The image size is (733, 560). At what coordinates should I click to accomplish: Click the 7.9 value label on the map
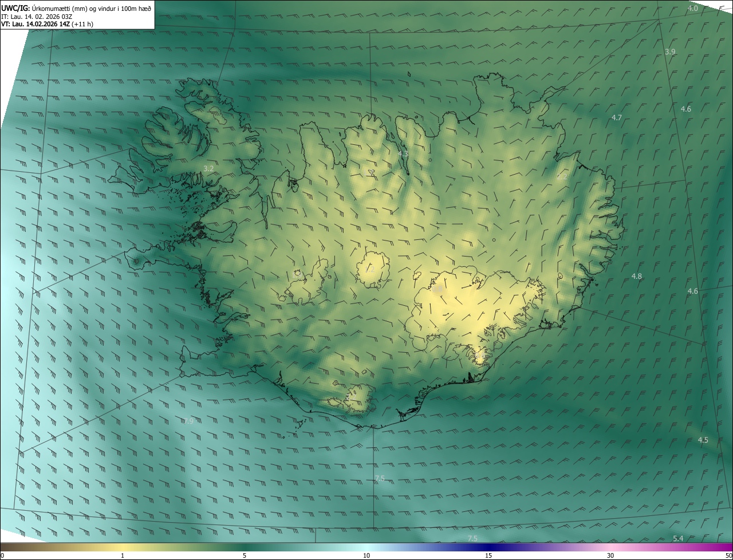click(188, 421)
